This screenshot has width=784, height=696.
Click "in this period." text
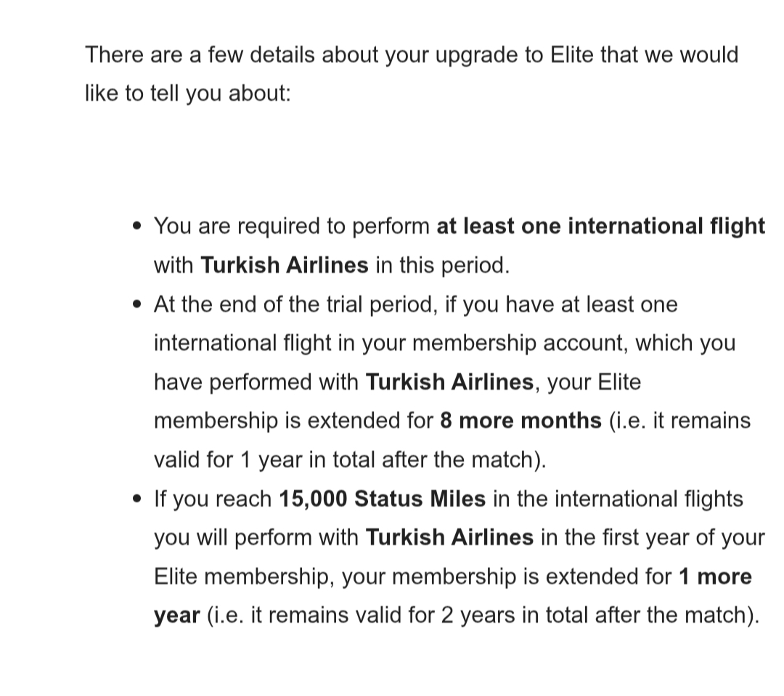(x=442, y=266)
